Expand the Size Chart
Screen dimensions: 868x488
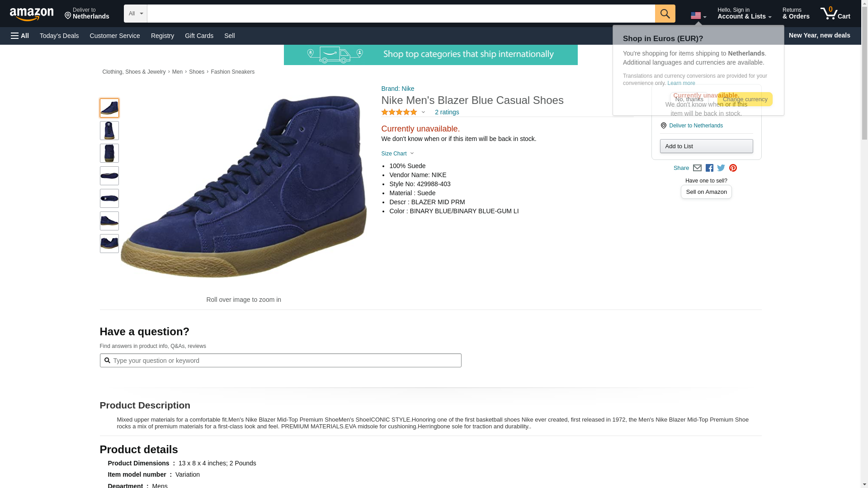397,154
